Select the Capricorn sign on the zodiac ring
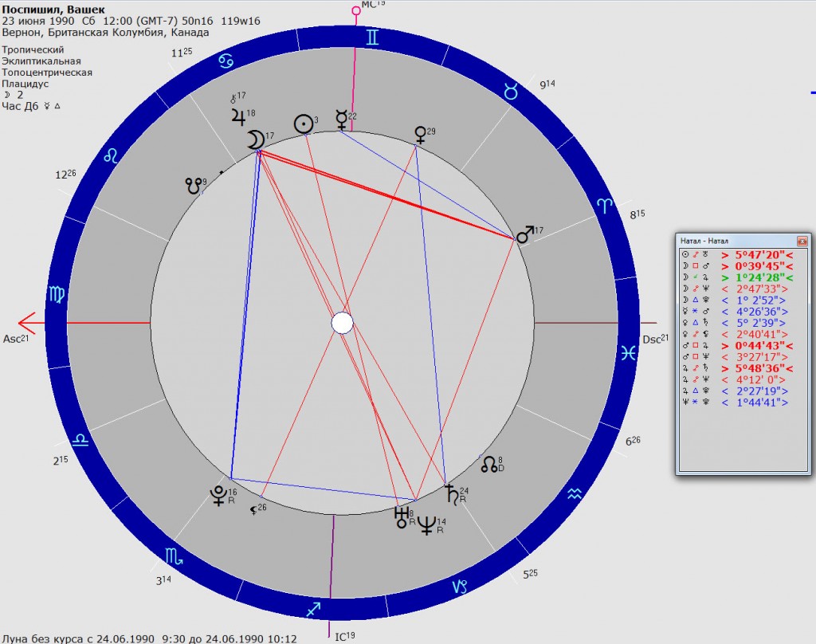 tap(460, 587)
